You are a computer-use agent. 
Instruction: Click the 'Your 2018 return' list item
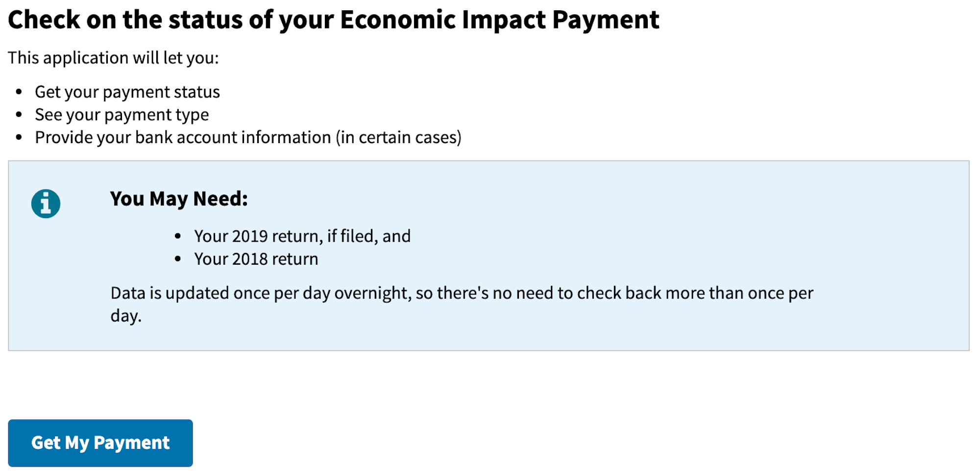pos(256,258)
